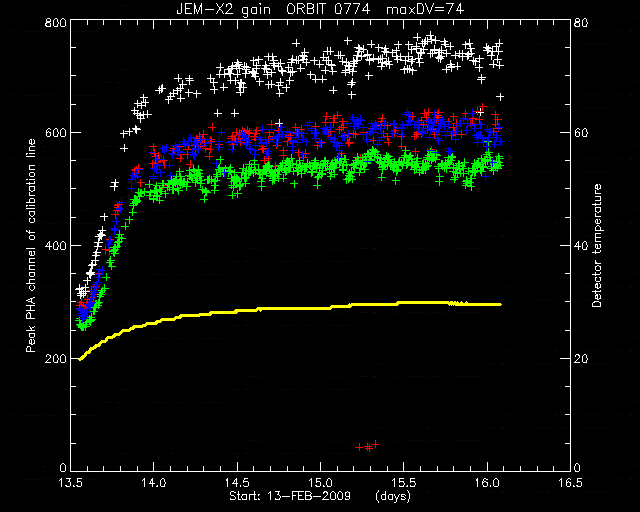Click the right end of yellow temperature curve
This screenshot has height=512, width=640.
point(500,304)
